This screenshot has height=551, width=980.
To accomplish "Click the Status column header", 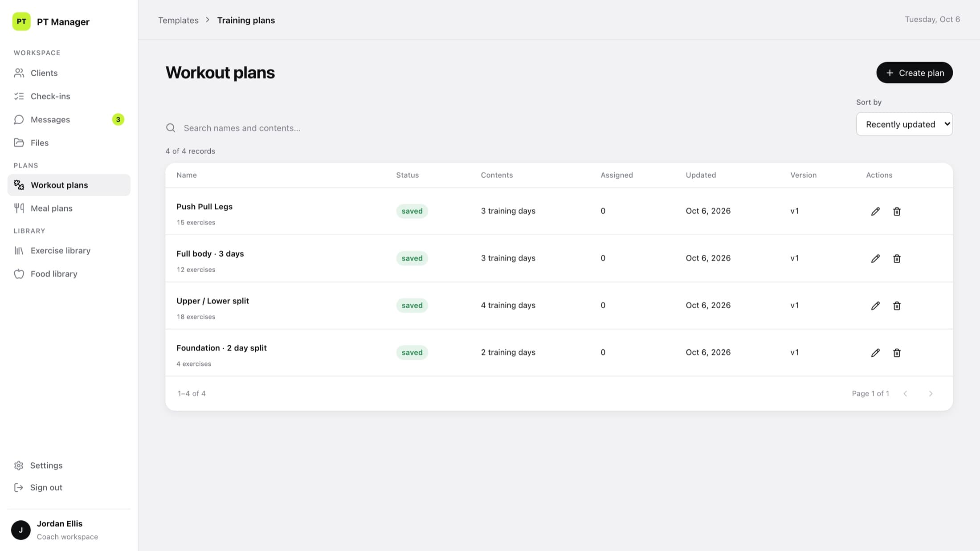I will (407, 175).
